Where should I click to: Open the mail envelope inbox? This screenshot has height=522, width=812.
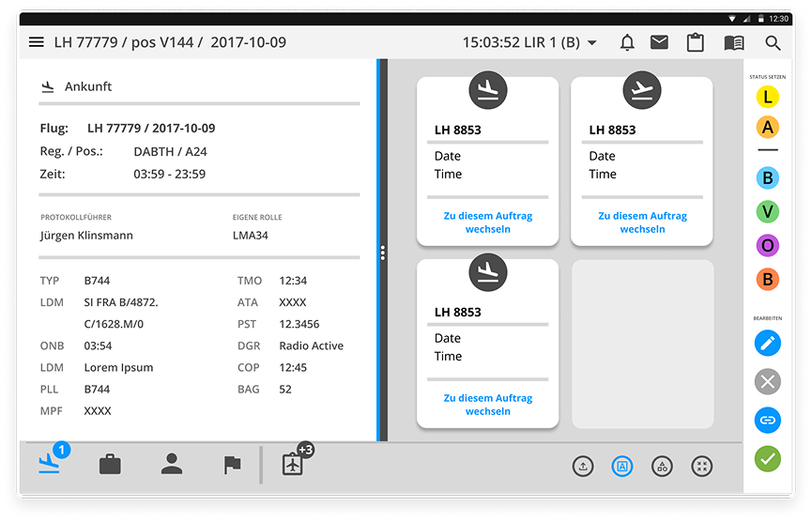click(x=659, y=42)
